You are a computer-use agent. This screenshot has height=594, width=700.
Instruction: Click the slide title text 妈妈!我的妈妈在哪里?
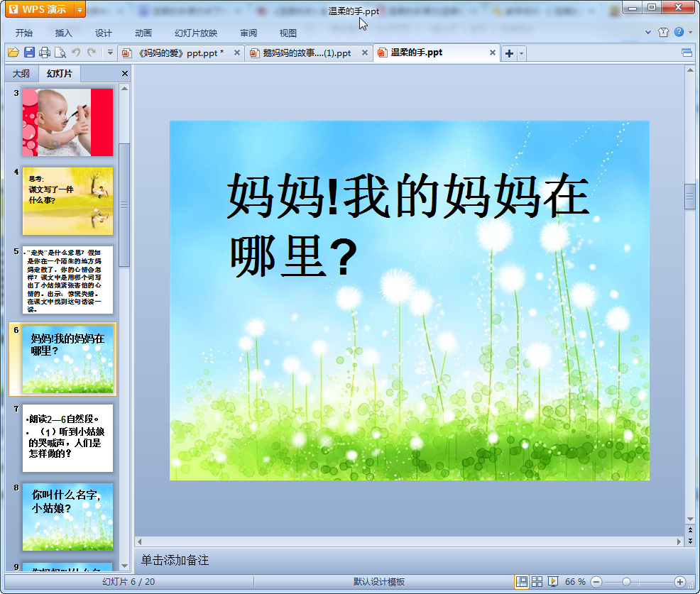tap(408, 226)
